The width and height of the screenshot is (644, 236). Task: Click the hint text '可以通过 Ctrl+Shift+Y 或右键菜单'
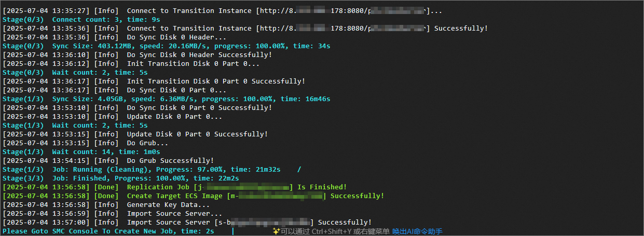point(335,231)
